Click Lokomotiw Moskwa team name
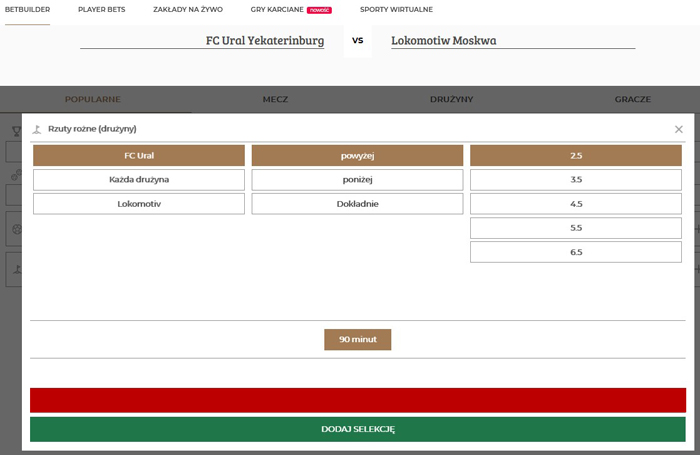 tap(444, 40)
